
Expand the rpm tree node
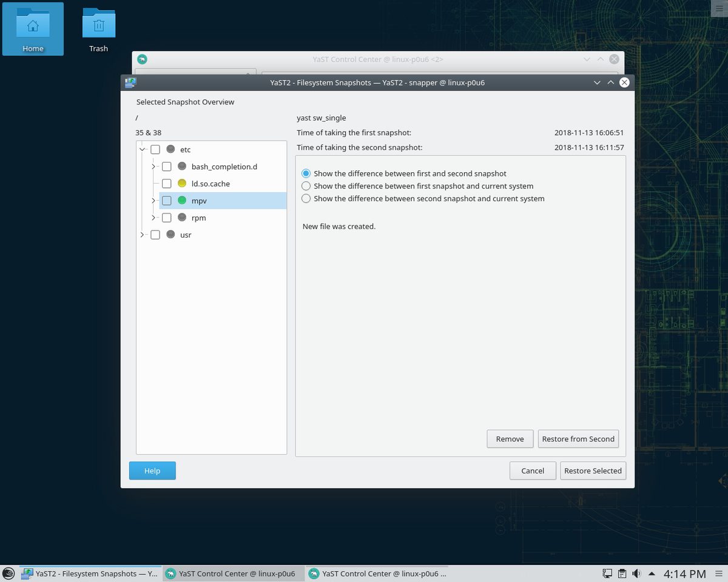coord(153,218)
